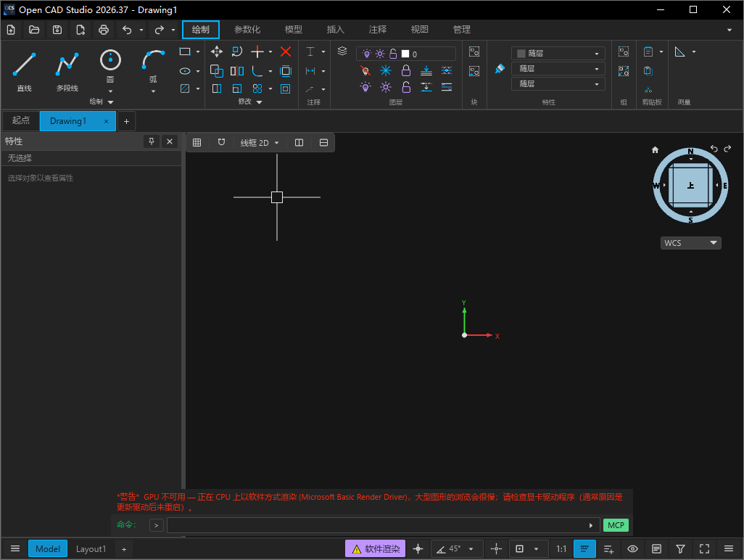744x560 pixels.
Task: Click the Print icon in quick access toolbar
Action: (x=104, y=30)
